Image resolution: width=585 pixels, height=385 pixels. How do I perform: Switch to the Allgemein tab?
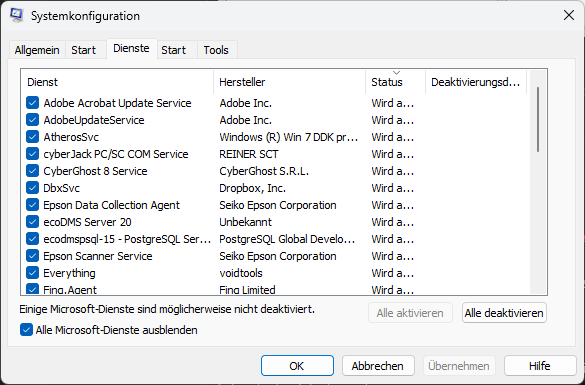click(x=37, y=50)
